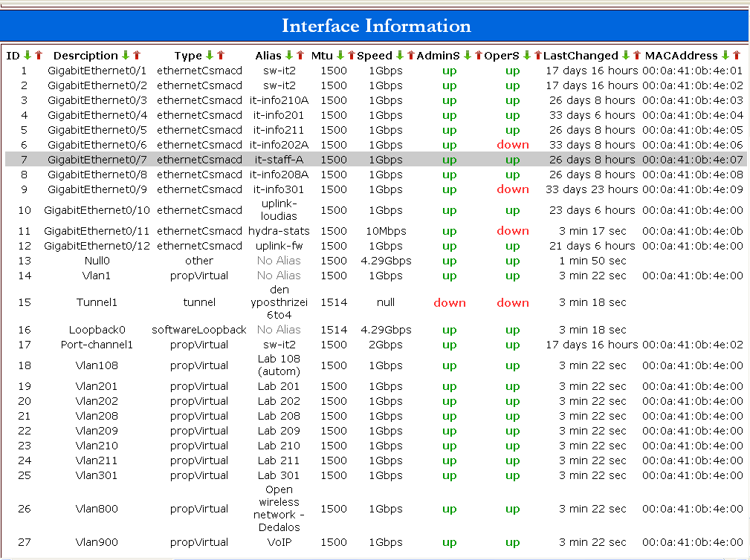This screenshot has width=750, height=560.
Task: Click the MACAddress column header text
Action: point(681,56)
